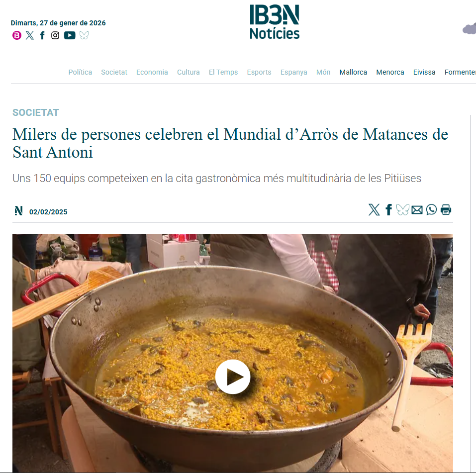The height and width of the screenshot is (473, 476).
Task: Open the Instagram icon in header
Action: point(55,35)
